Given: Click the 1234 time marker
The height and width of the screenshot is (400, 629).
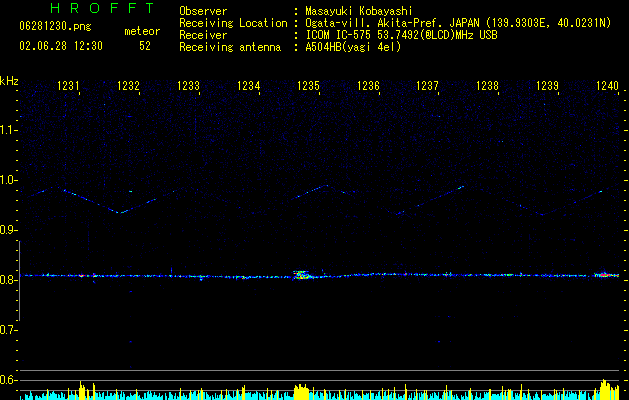Looking at the screenshot, I should [248, 86].
